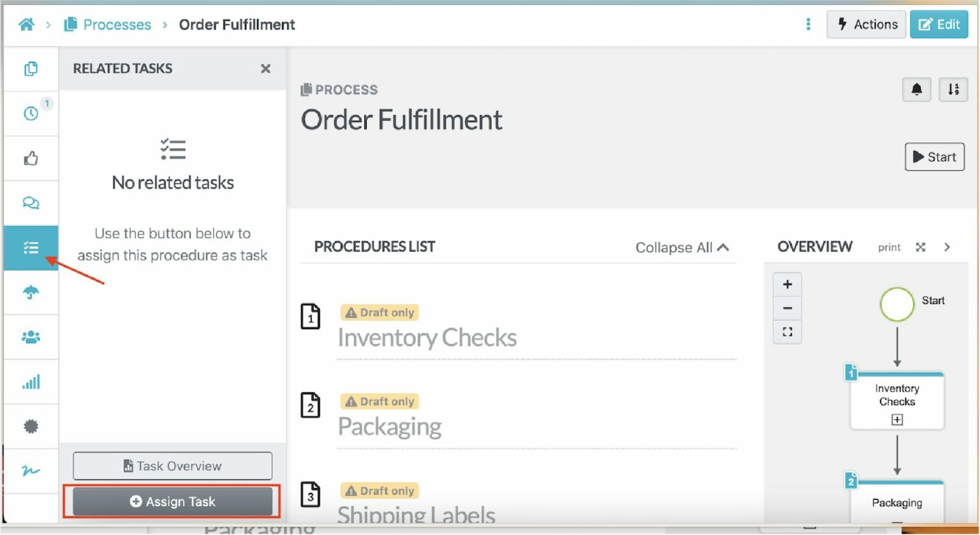Zoom in on the overview diagram
This screenshot has height=535, width=980.
click(x=787, y=285)
